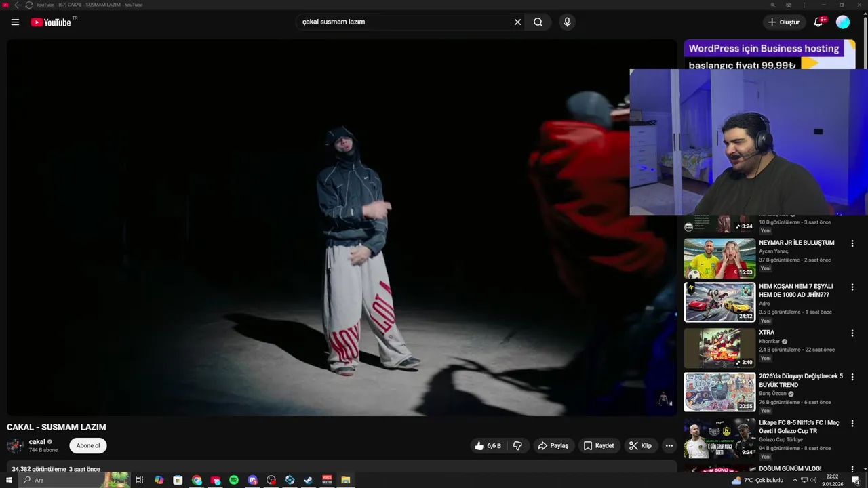Go back with browser back arrow
The height and width of the screenshot is (488, 868).
[18, 5]
